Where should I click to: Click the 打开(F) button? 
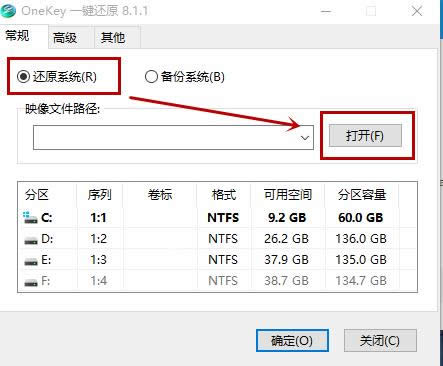point(365,136)
